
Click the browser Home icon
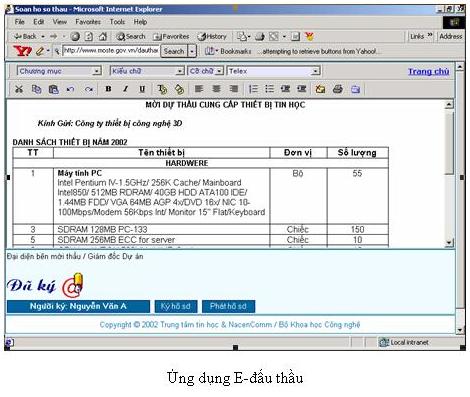[x=103, y=36]
